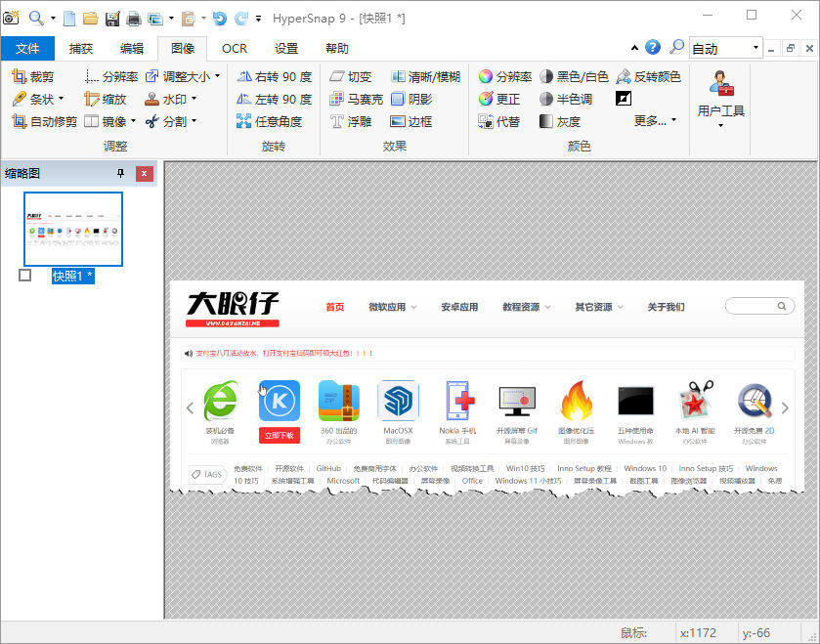
Task: Open the 文件 file menu
Action: (x=28, y=48)
